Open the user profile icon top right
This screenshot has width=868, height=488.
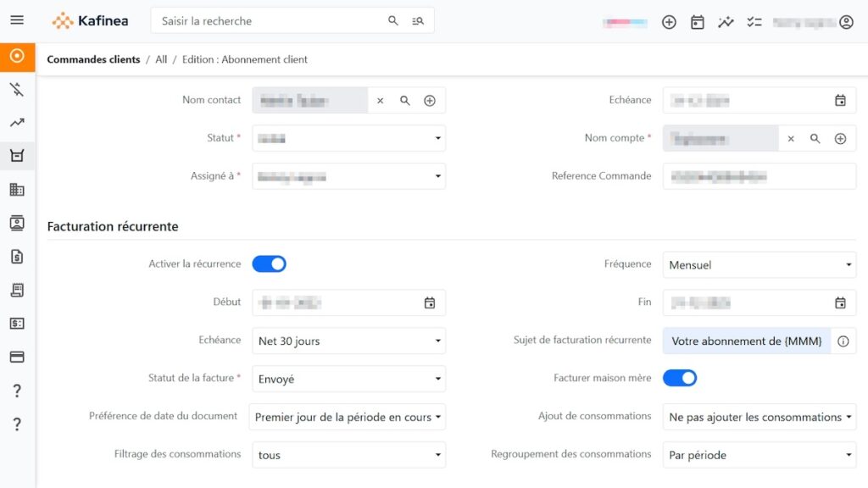[846, 22]
